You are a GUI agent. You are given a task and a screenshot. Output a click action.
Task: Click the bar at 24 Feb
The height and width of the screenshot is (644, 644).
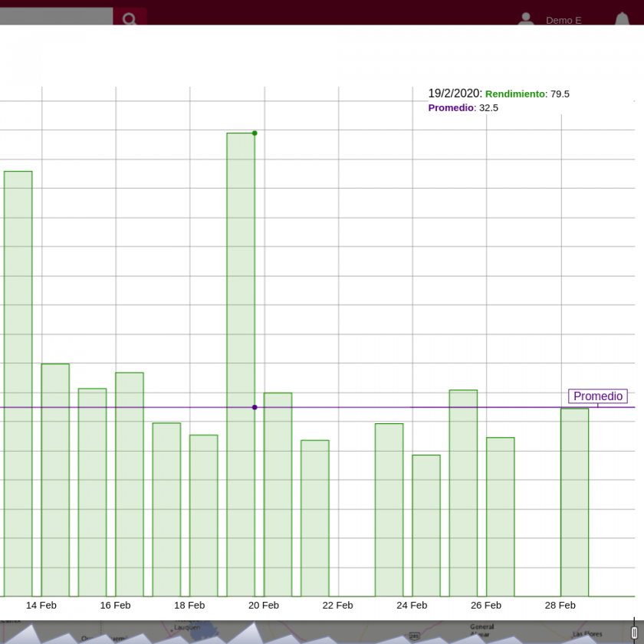pyautogui.click(x=426, y=526)
